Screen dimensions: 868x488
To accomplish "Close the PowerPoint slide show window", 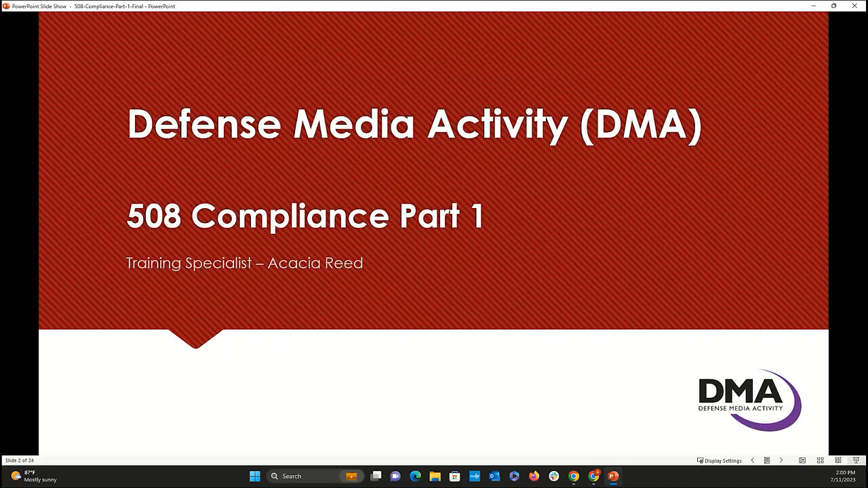I will [x=854, y=6].
